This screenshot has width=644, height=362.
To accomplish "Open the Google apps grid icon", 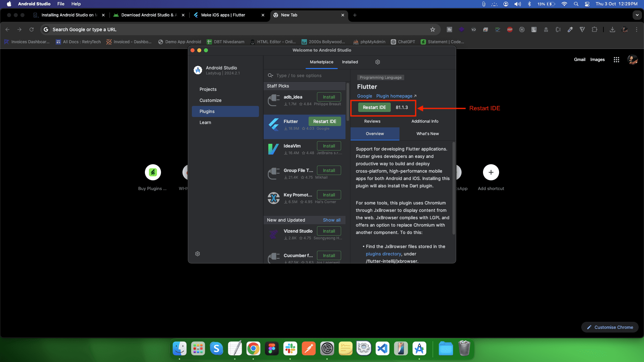I will (x=616, y=60).
